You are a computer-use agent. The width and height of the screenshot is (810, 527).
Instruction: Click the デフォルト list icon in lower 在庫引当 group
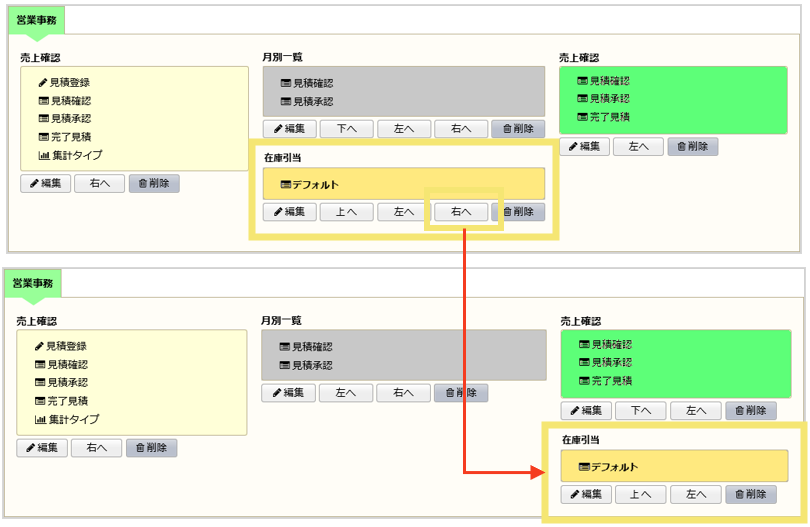(584, 467)
